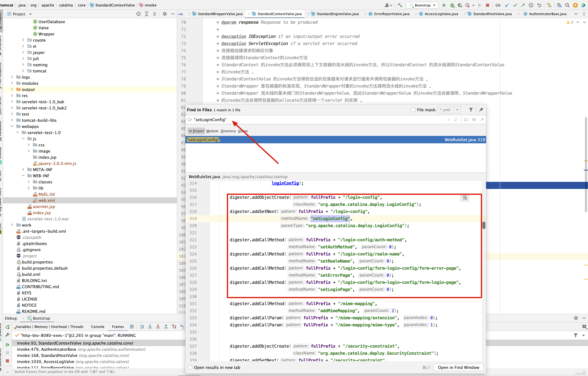
Task: Click Open in Find Window button
Action: pos(458,367)
